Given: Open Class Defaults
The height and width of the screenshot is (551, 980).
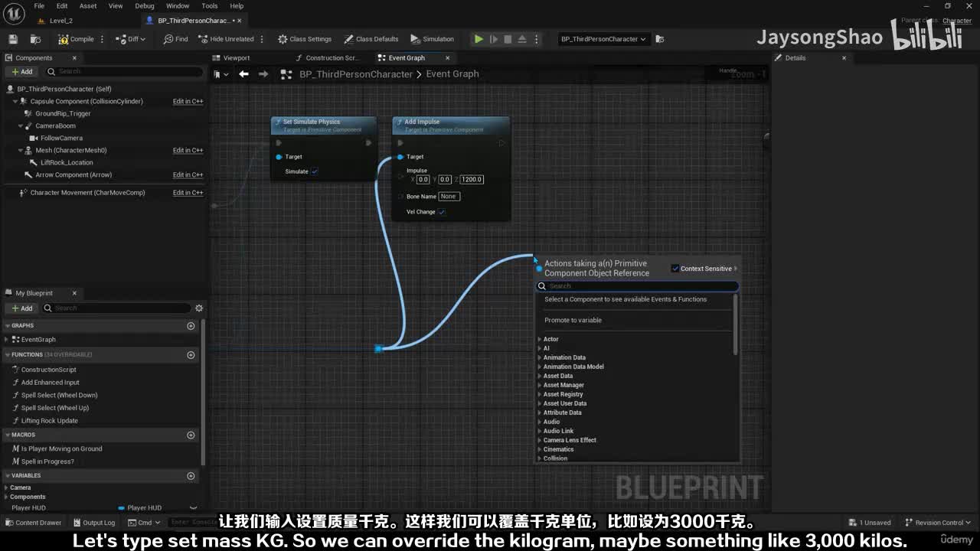Looking at the screenshot, I should tap(371, 39).
